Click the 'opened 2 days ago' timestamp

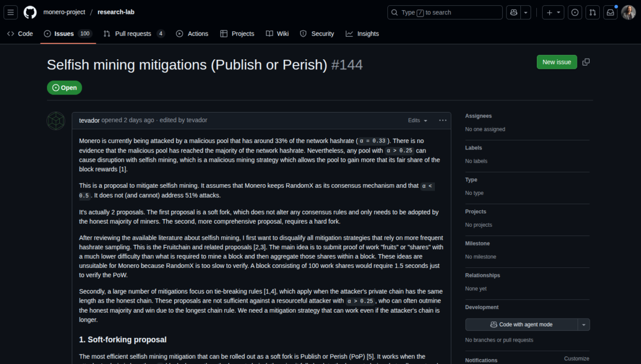[x=128, y=120]
